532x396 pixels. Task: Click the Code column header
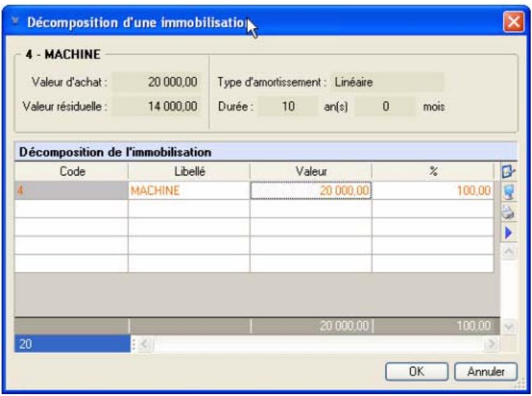click(x=72, y=172)
